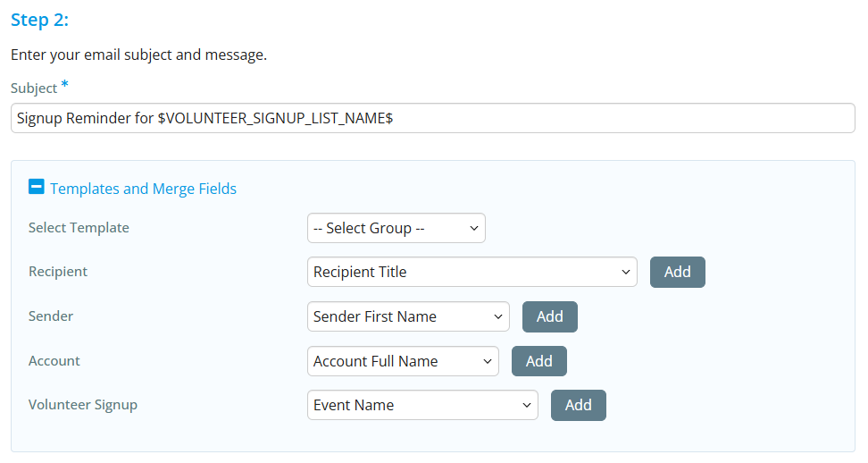The height and width of the screenshot is (463, 868).
Task: Click the Volunteer Signup row label
Action: 83,405
